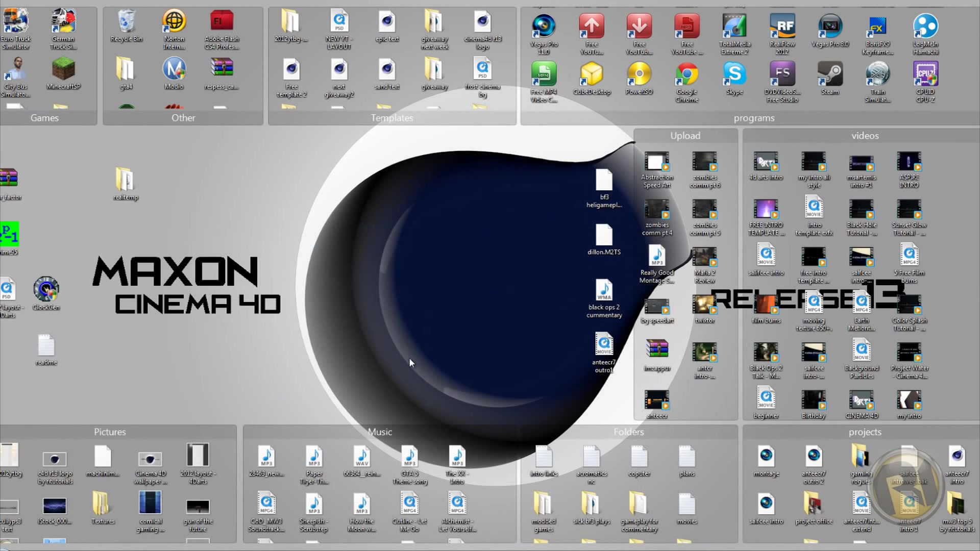
Task: Select ASPIRE INTRO video
Action: pos(909,170)
